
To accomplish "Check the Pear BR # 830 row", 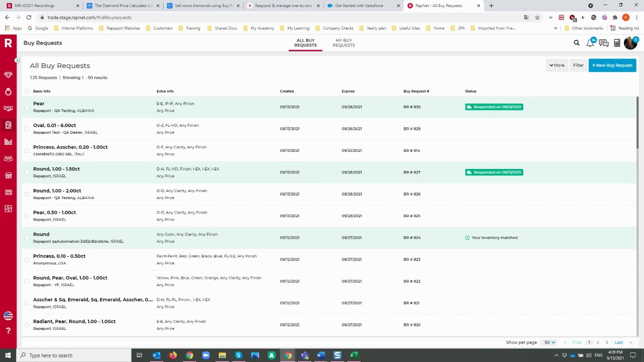I will pyautogui.click(x=27, y=107).
